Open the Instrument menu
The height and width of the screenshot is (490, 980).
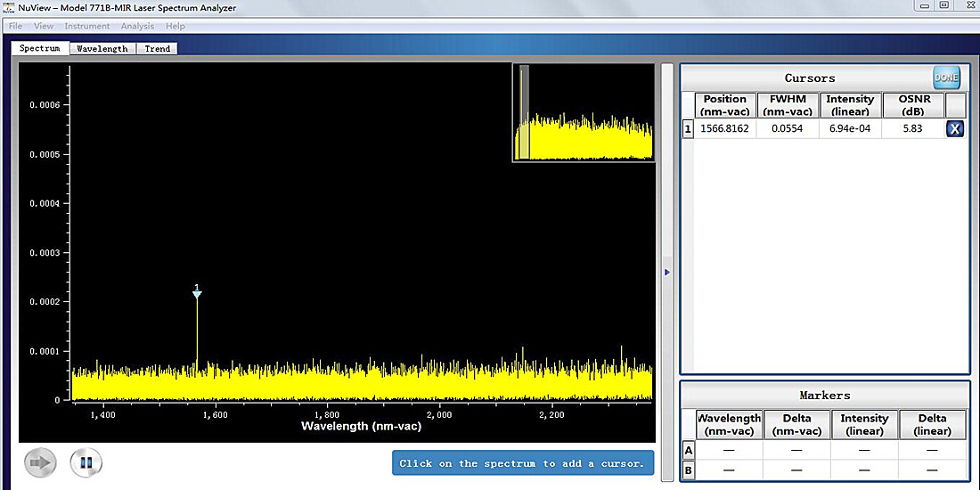pyautogui.click(x=87, y=26)
